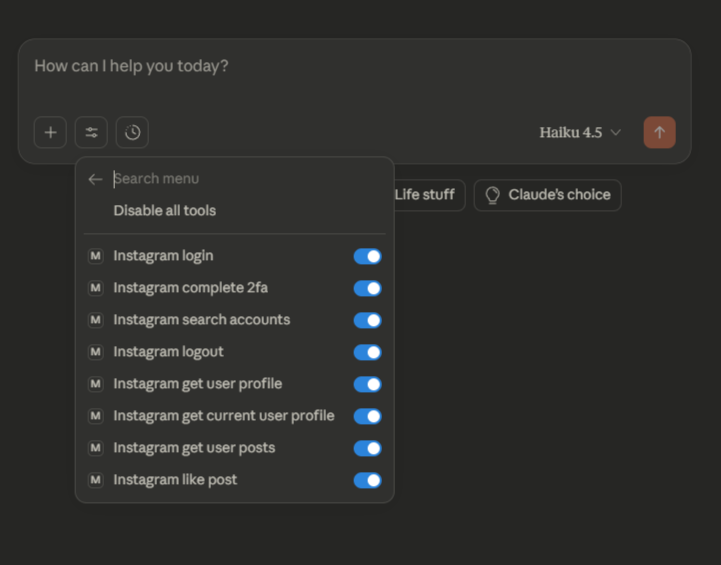Toggle the Instagram like post switch

tap(367, 480)
